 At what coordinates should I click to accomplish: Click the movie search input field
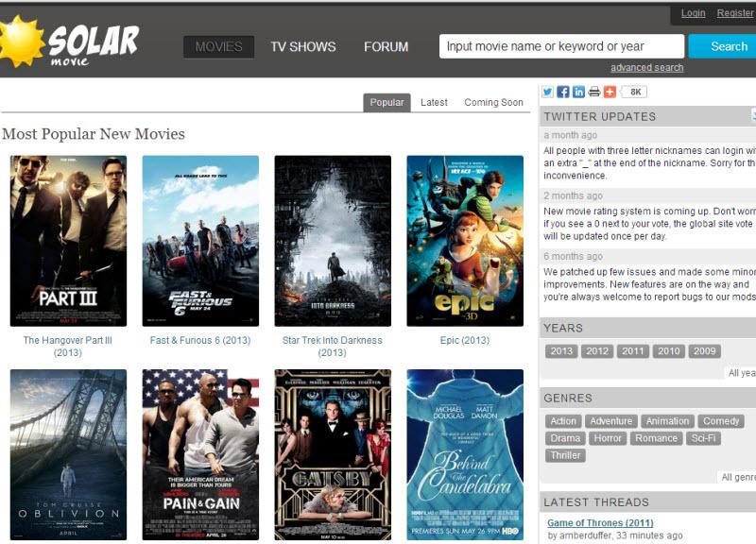click(x=561, y=46)
